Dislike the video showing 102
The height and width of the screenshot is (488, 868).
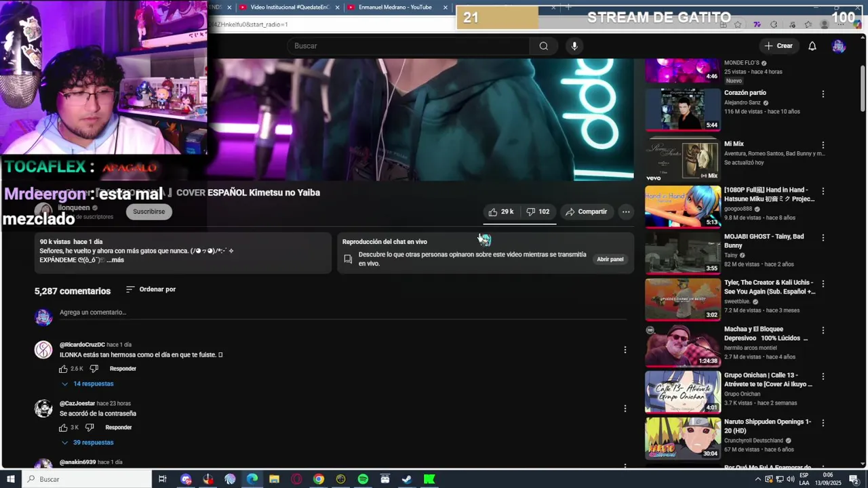pos(538,211)
